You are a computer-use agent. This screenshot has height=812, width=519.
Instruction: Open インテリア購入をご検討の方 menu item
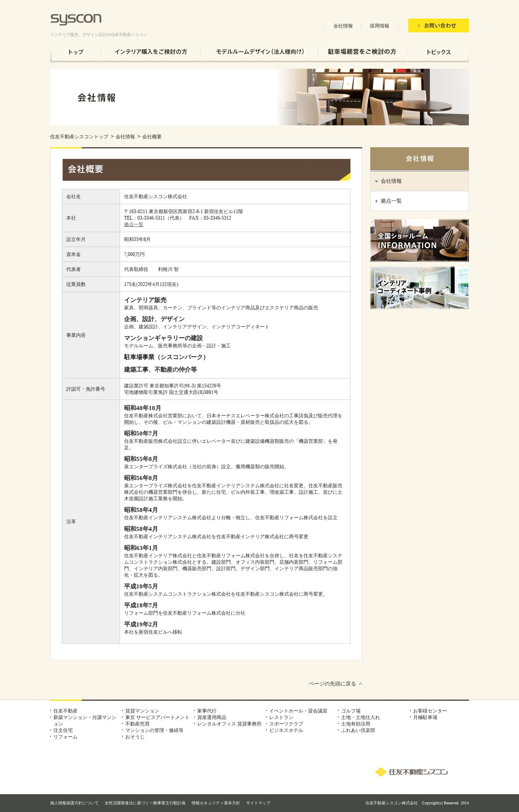tap(151, 52)
